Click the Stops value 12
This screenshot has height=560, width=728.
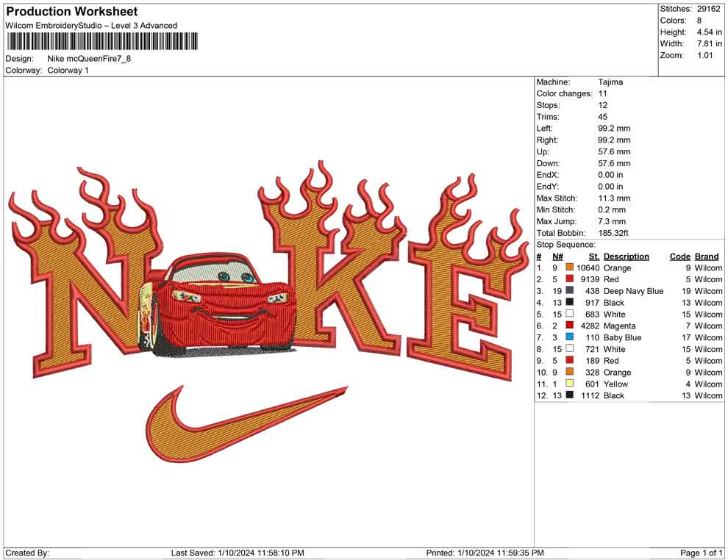[603, 105]
